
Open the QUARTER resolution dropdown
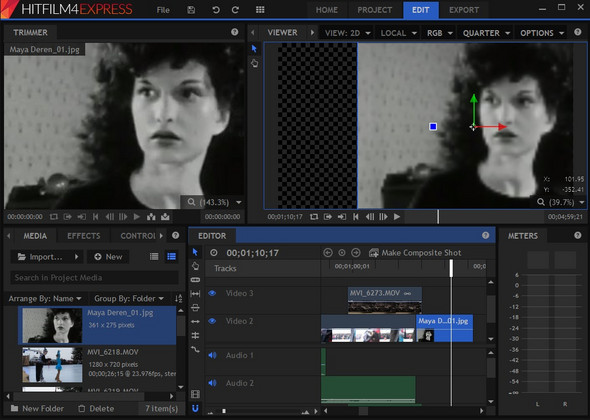click(x=486, y=33)
